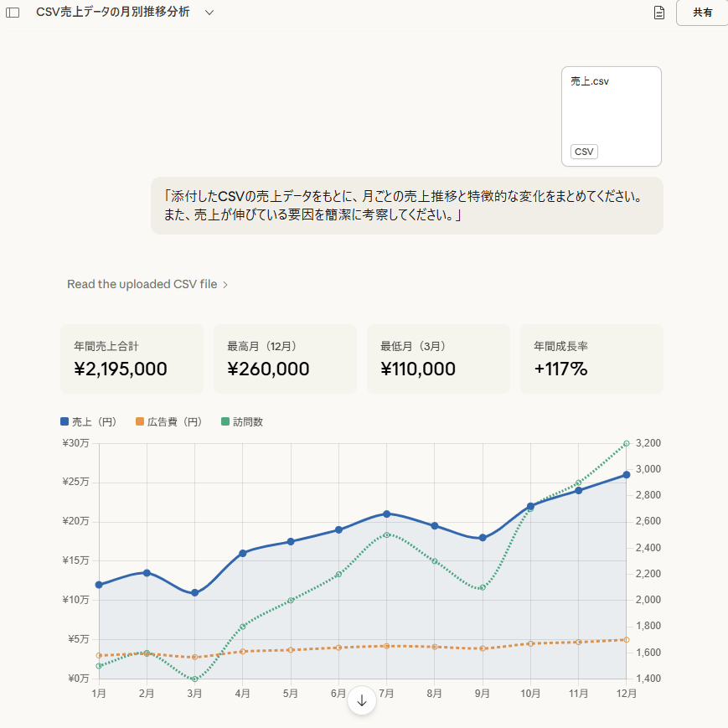Click the 年間売上合計 ¥2,195,000 stat card
Viewport: 728px width, 728px height.
[131, 359]
